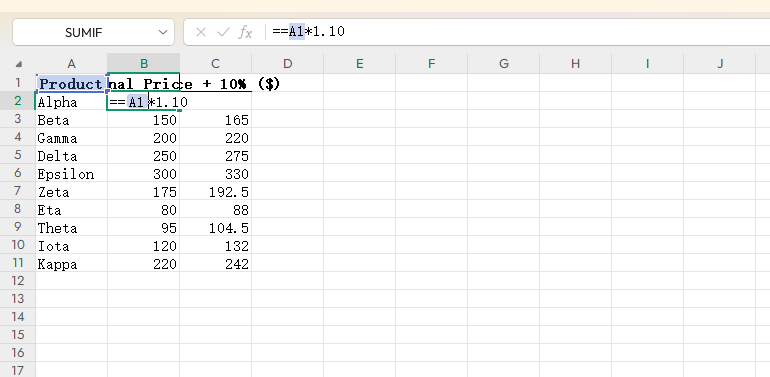The height and width of the screenshot is (377, 770).
Task: Select column A header
Action: pyautogui.click(x=72, y=63)
